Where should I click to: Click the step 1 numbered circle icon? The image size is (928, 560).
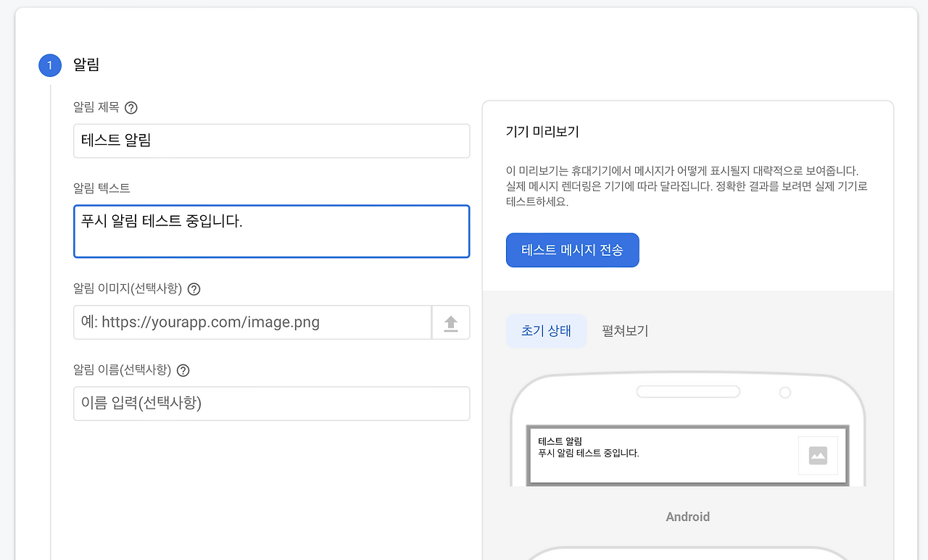click(x=50, y=65)
